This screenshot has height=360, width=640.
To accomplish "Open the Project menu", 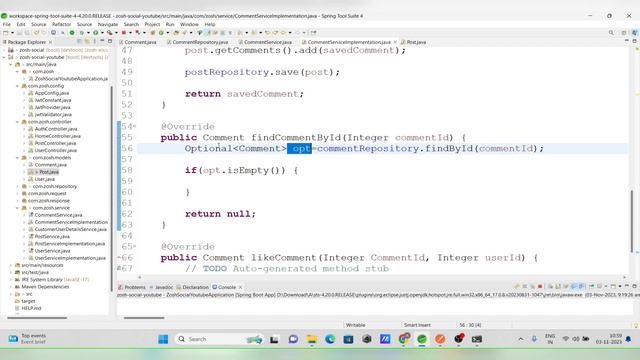I will pos(152,24).
